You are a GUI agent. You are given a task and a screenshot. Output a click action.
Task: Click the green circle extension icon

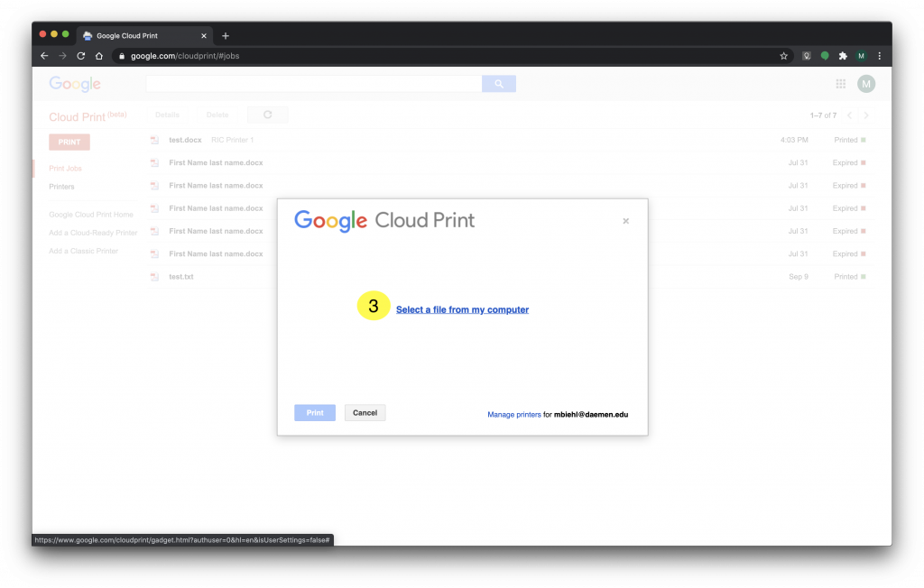point(825,56)
